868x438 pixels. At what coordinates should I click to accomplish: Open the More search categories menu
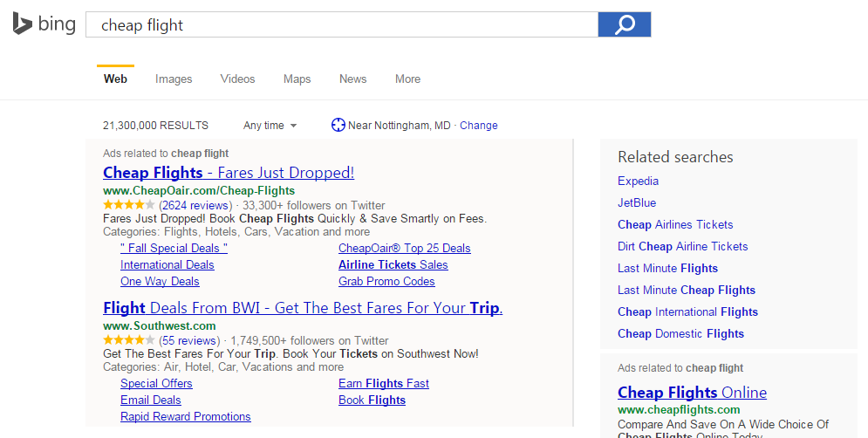tap(407, 79)
